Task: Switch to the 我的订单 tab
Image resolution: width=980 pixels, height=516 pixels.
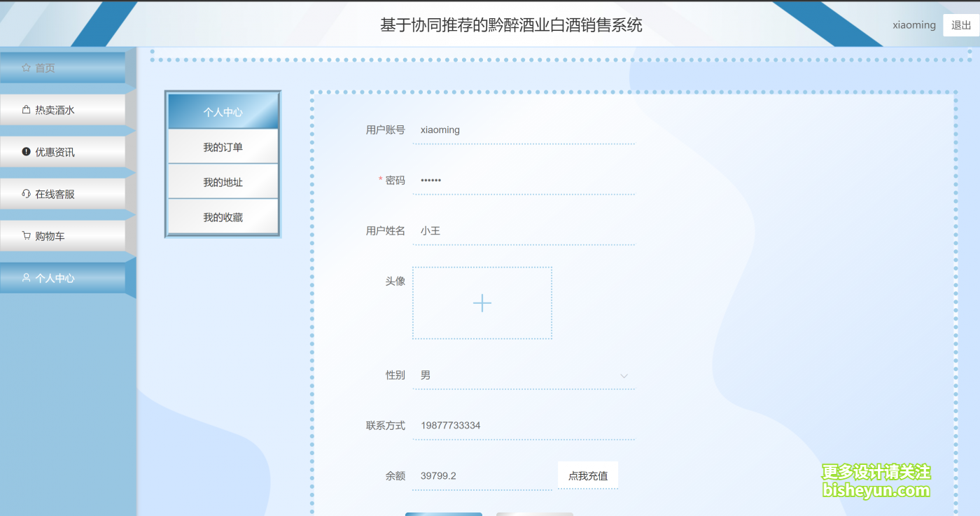Action: (x=223, y=147)
